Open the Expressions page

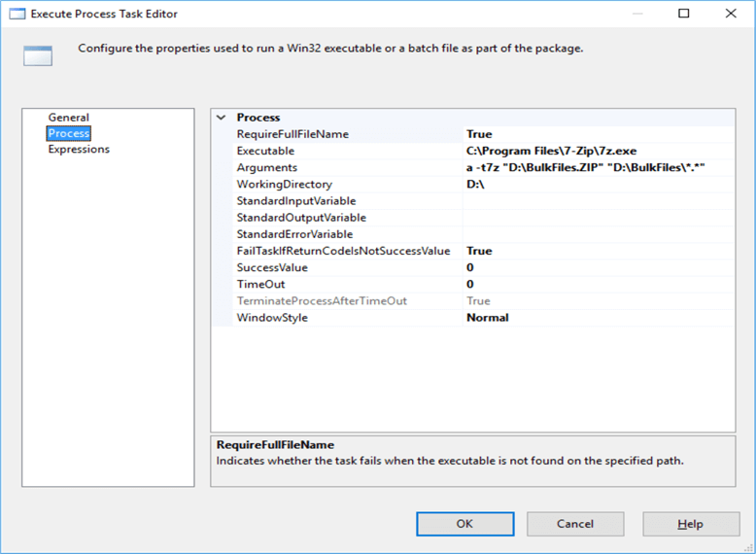pos(79,149)
